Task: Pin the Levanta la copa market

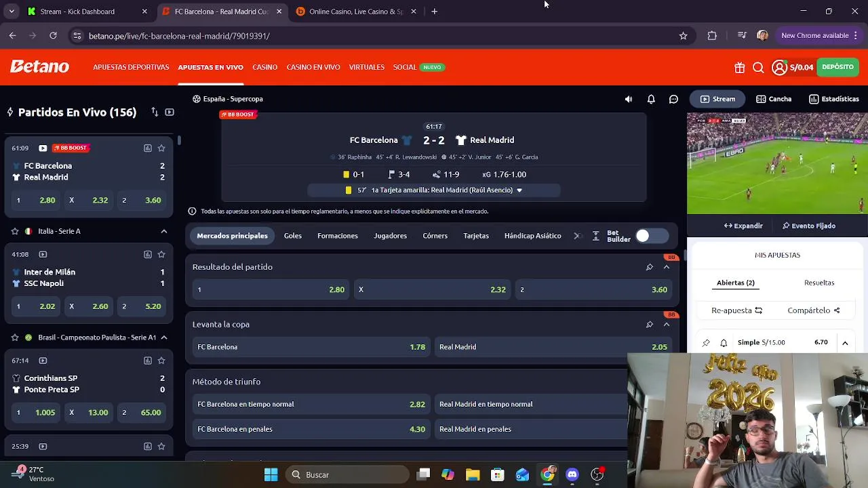Action: pos(649,325)
